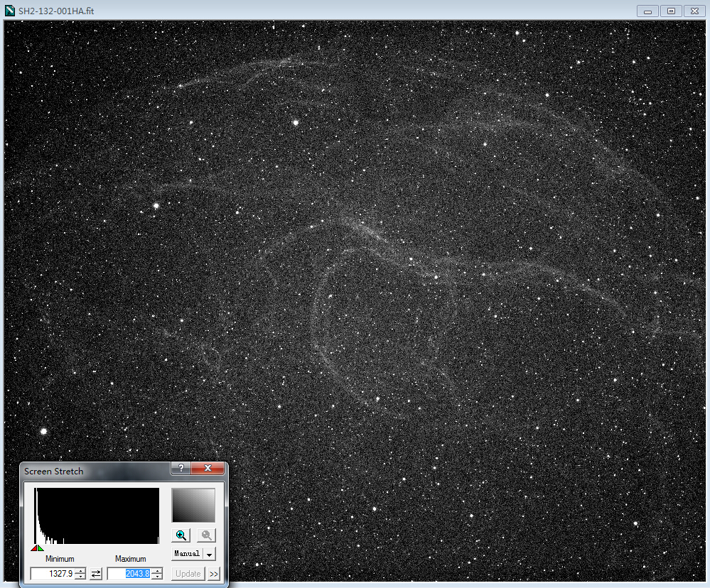Swap the Minimum and Maximum values
This screenshot has height=588, width=710.
point(96,574)
